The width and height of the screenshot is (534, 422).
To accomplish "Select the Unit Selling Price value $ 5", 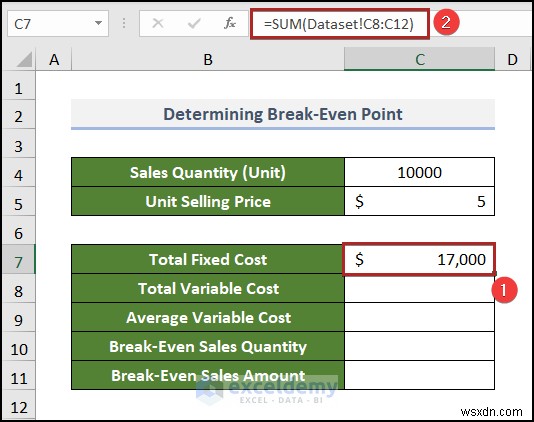I will coord(420,201).
